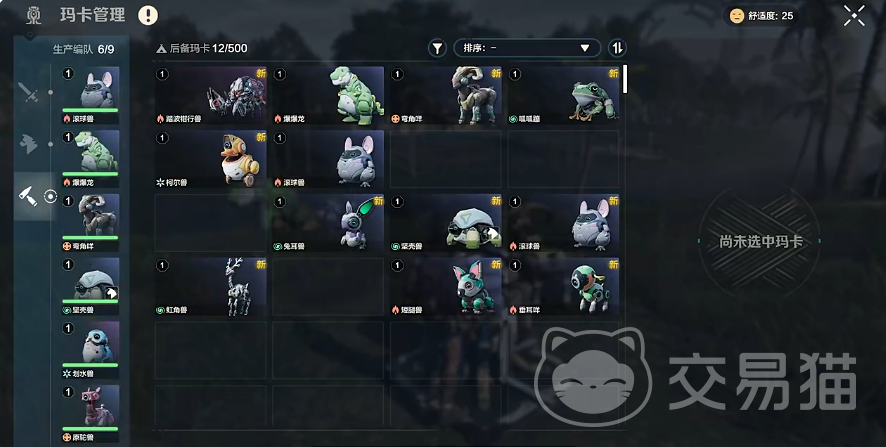Switch to the riding mount team tab

pos(28,144)
